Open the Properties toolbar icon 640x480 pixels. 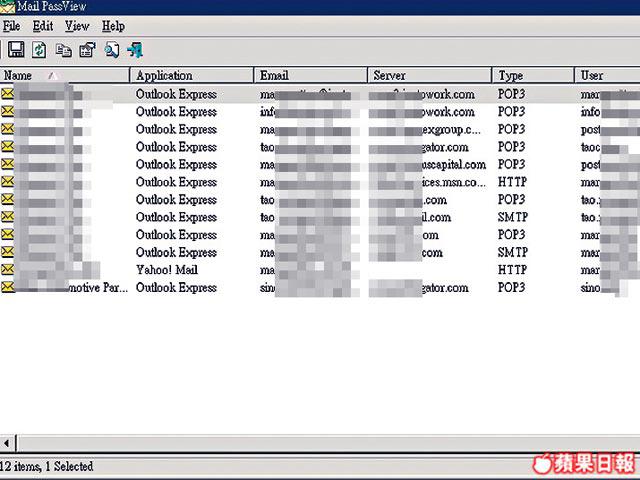(87, 50)
